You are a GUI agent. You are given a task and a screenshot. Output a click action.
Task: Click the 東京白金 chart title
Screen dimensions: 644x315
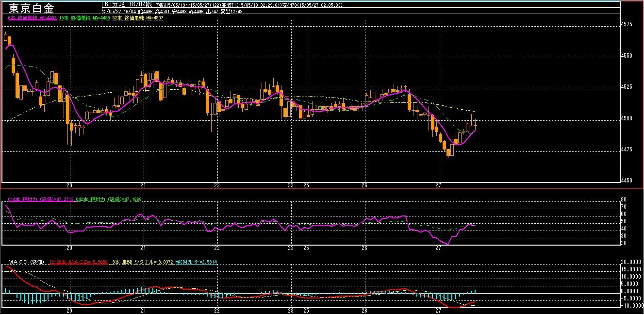coord(32,8)
